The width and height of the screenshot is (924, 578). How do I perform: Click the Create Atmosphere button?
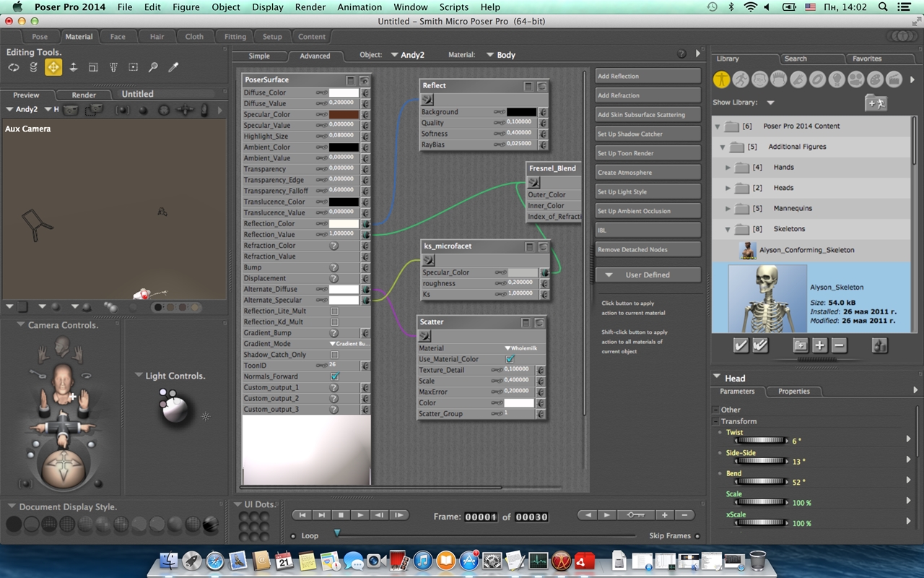(x=648, y=173)
